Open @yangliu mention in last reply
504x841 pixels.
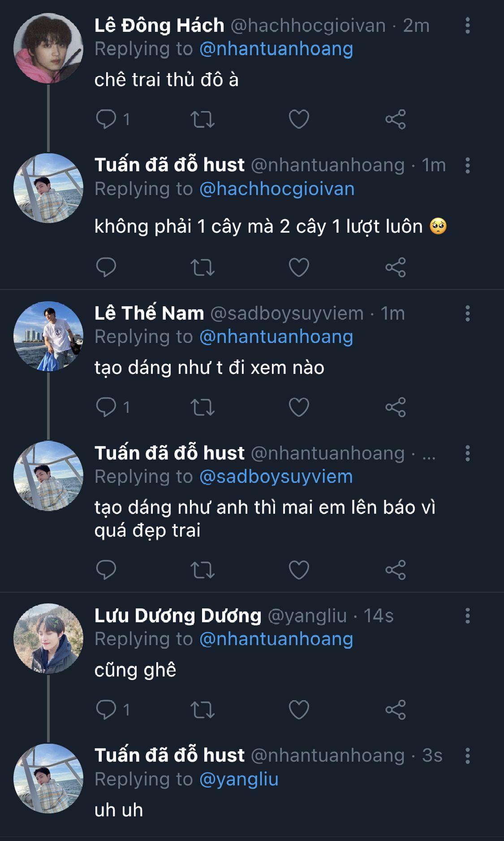(238, 780)
